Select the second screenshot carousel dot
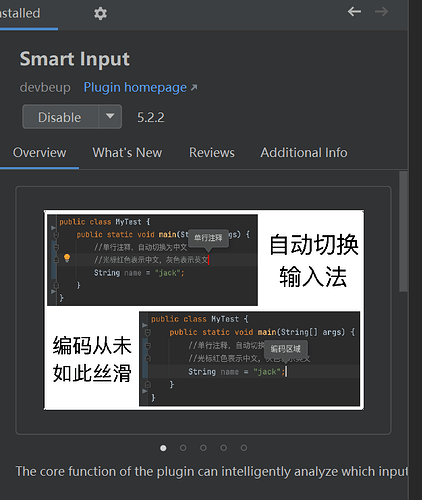The width and height of the screenshot is (422, 500). 183,448
